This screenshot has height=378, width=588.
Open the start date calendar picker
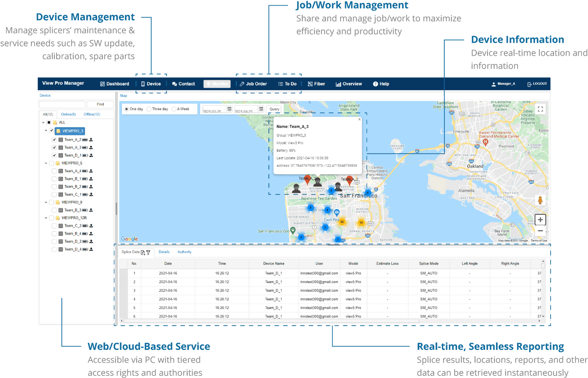[x=229, y=109]
